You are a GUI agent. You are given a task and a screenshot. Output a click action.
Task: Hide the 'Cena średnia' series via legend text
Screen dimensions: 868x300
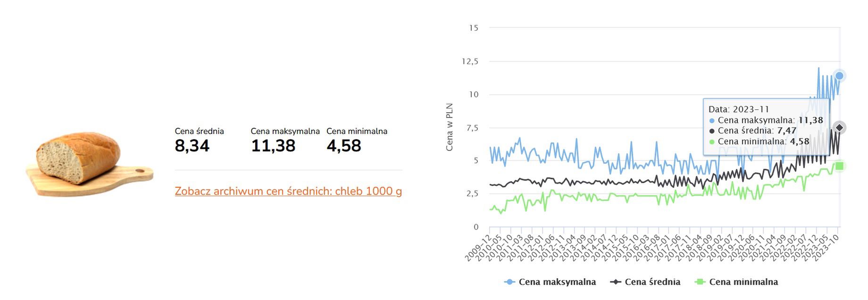click(652, 282)
